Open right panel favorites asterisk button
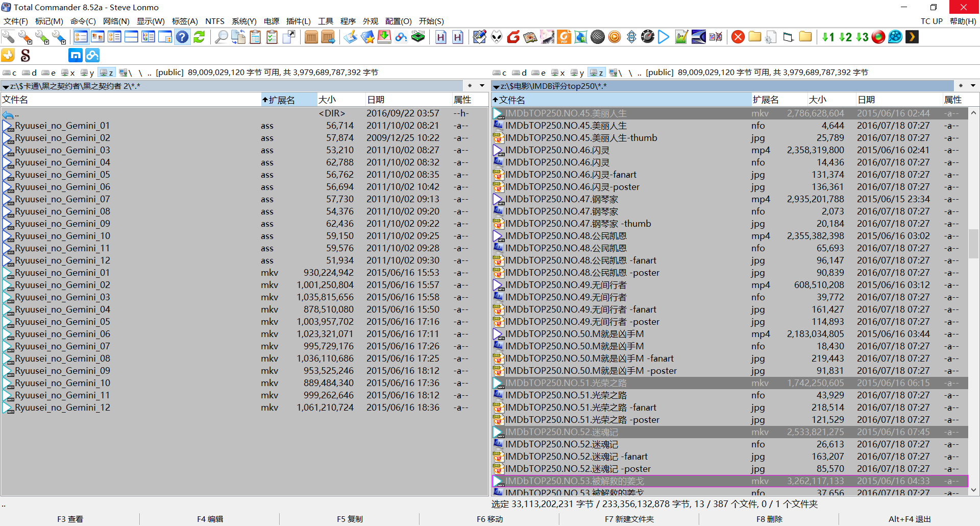The height and width of the screenshot is (526, 980). pos(961,86)
